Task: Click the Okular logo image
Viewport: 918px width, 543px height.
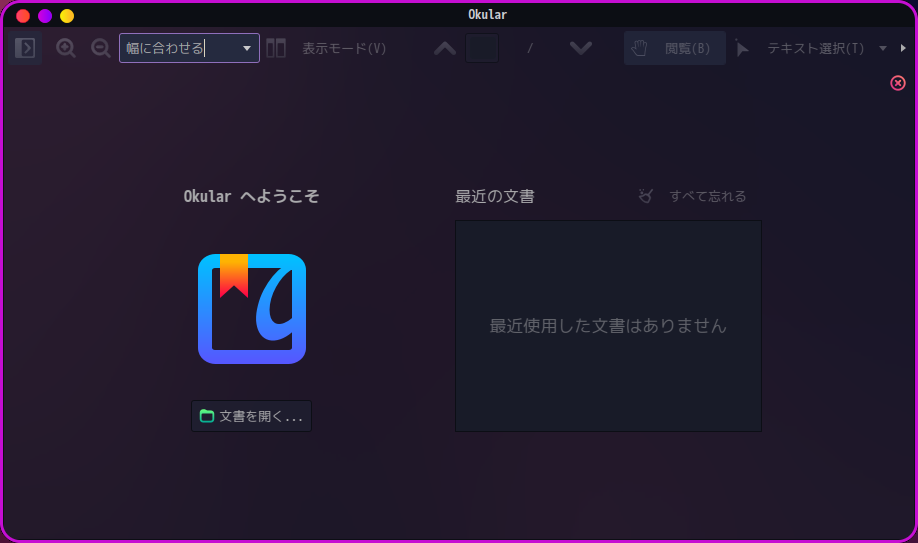Action: pos(252,309)
